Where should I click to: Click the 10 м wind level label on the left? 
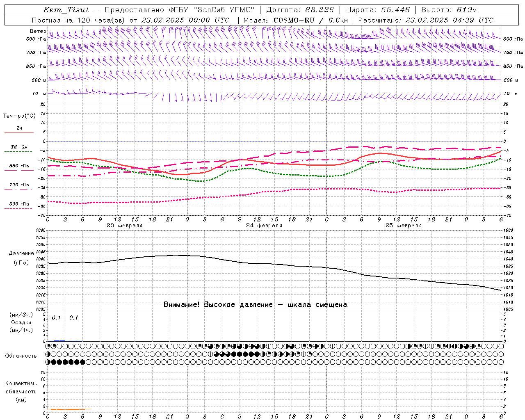click(x=39, y=94)
